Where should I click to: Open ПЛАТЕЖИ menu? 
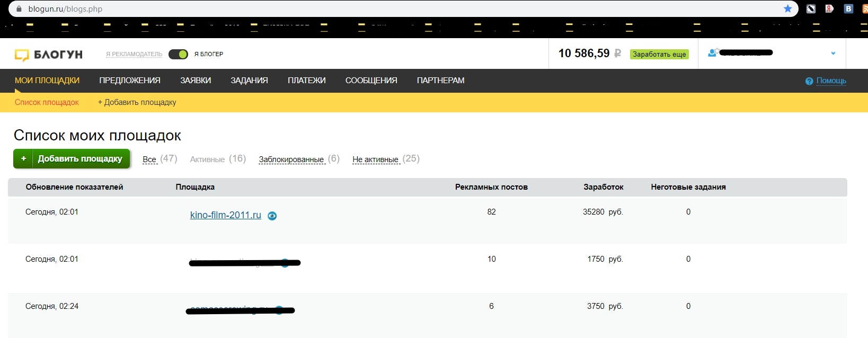click(x=307, y=81)
